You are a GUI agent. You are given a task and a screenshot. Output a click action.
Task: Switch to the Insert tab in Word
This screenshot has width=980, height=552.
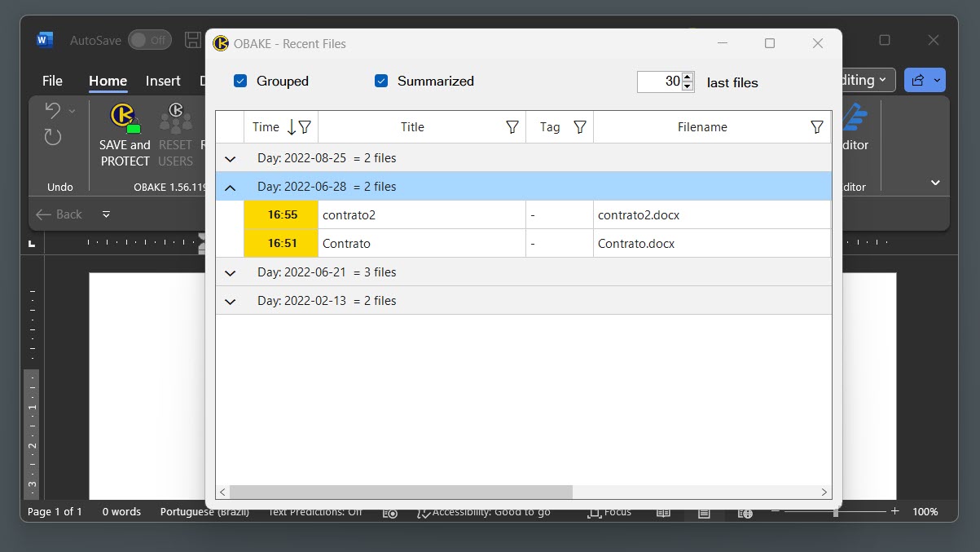pos(163,81)
